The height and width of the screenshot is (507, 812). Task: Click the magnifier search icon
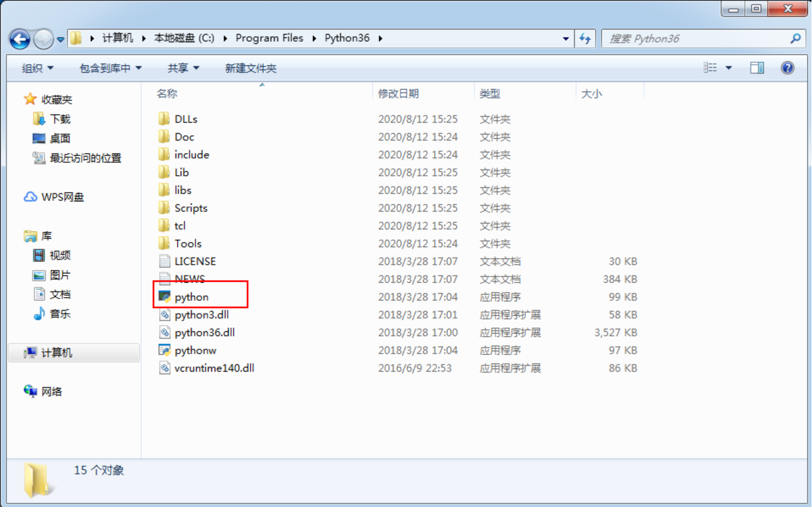796,38
